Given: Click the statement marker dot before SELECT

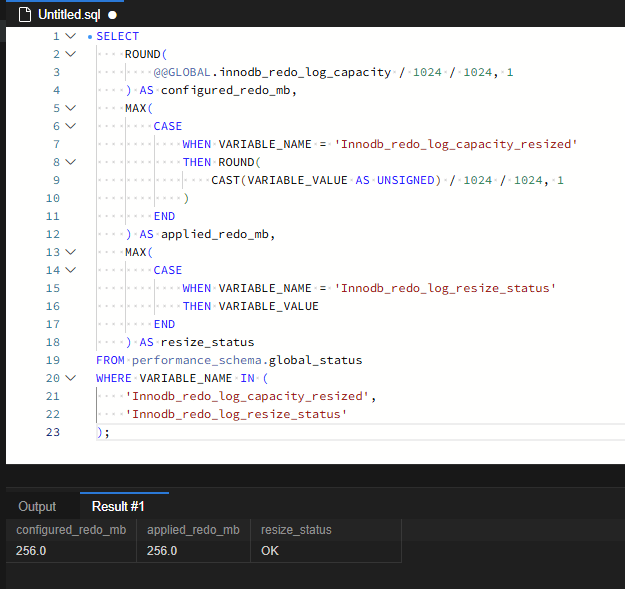Looking at the screenshot, I should (x=90, y=37).
